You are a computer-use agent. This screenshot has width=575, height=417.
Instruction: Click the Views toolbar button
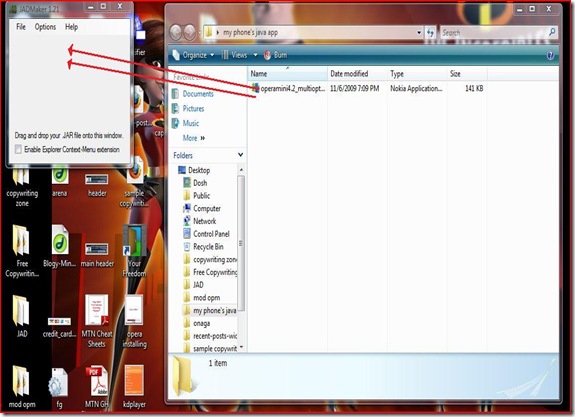pyautogui.click(x=234, y=55)
